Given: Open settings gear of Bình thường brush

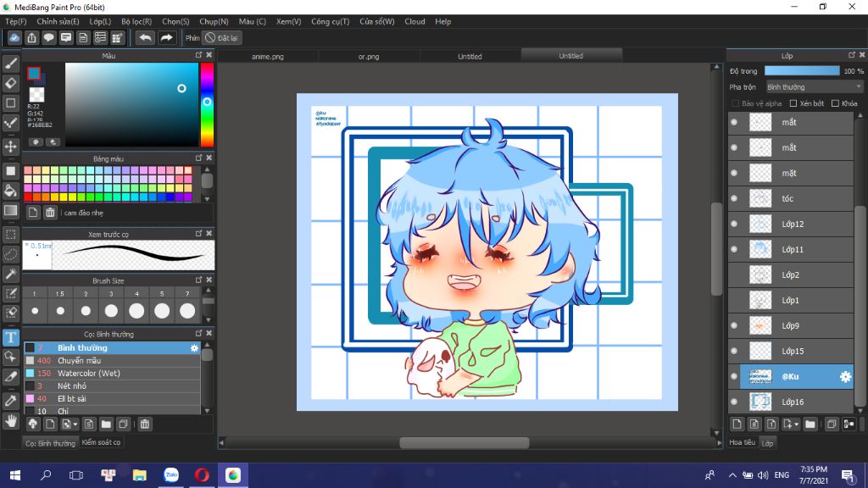Looking at the screenshot, I should (194, 348).
